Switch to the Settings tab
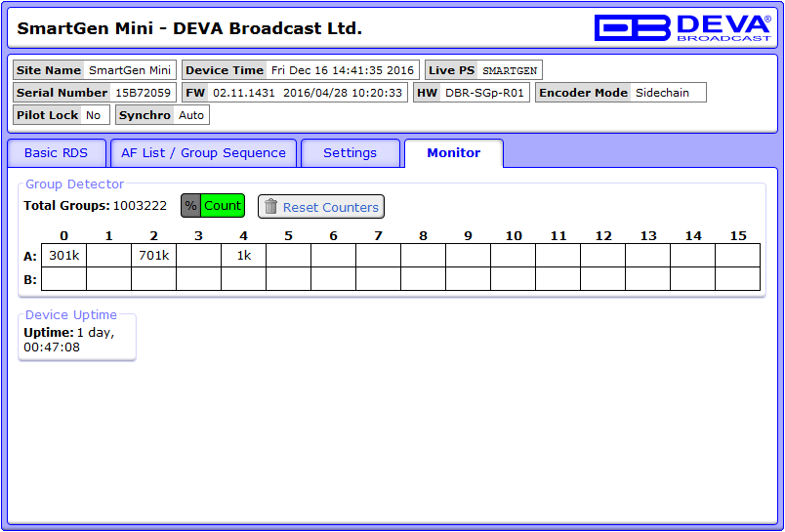 point(350,153)
